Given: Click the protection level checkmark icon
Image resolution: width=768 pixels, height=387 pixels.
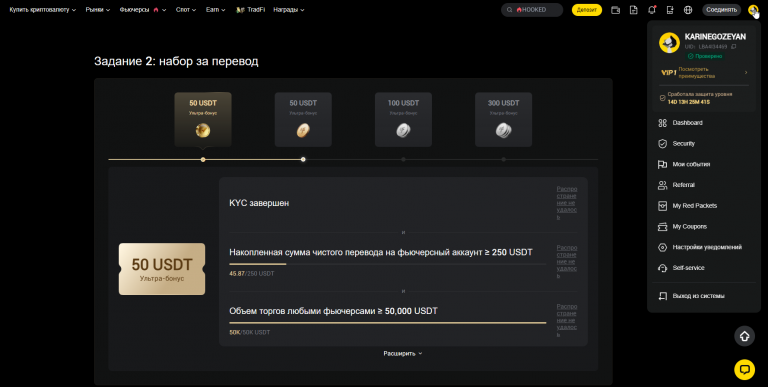Looking at the screenshot, I should click(x=663, y=98).
